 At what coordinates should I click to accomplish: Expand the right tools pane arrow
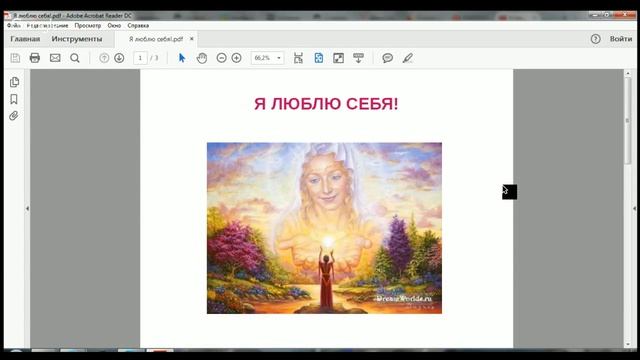[x=634, y=209]
